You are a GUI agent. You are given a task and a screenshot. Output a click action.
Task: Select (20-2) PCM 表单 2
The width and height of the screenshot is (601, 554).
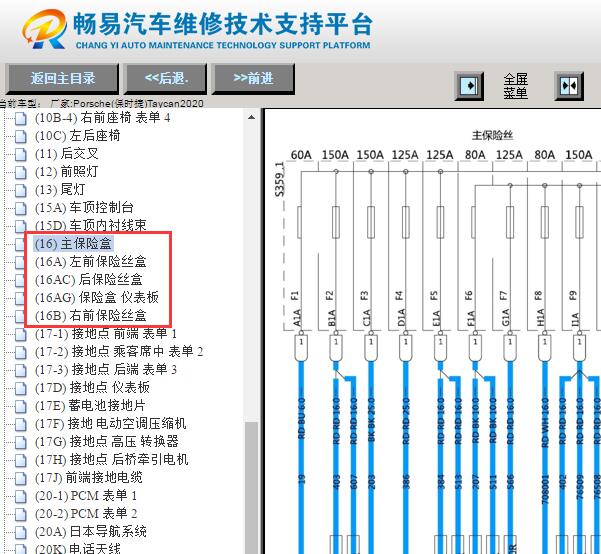(x=86, y=514)
